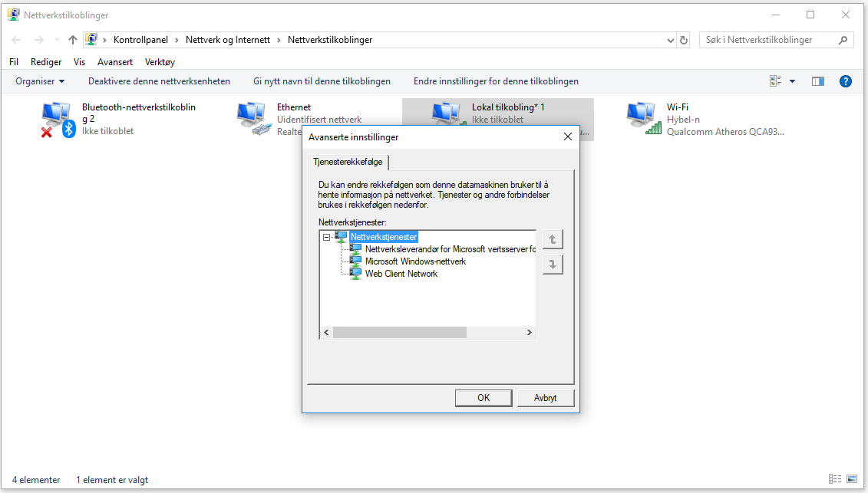
Task: Click right arrow of horizontal scrollbar
Action: [x=530, y=332]
